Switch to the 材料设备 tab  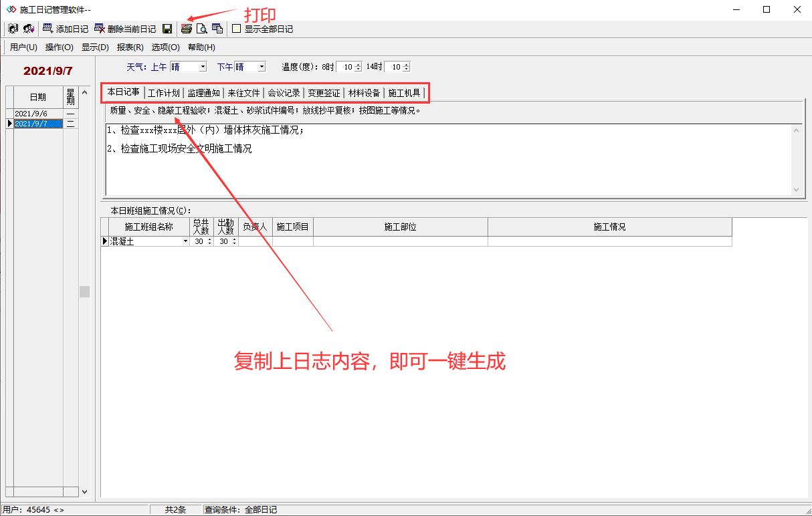click(x=364, y=93)
